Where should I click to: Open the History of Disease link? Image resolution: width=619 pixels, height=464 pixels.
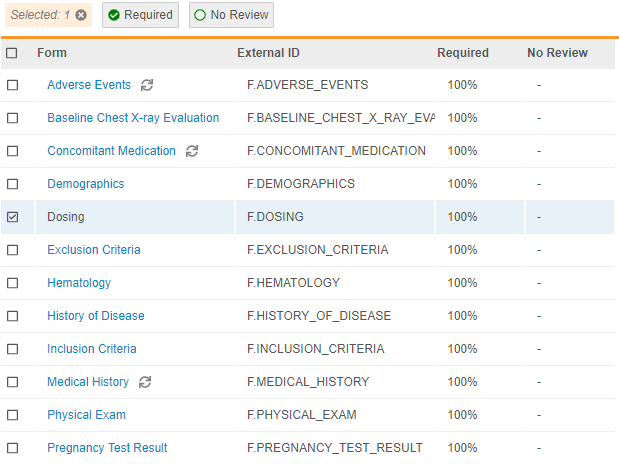click(96, 316)
